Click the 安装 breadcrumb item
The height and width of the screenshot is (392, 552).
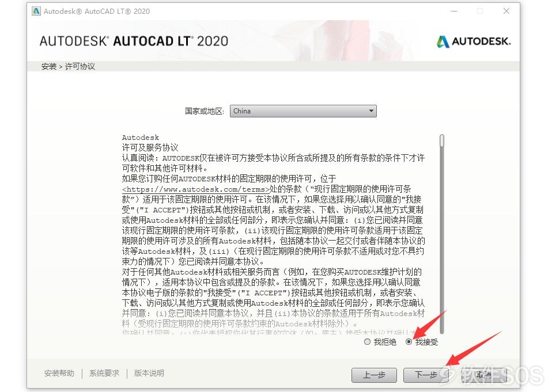(x=48, y=66)
